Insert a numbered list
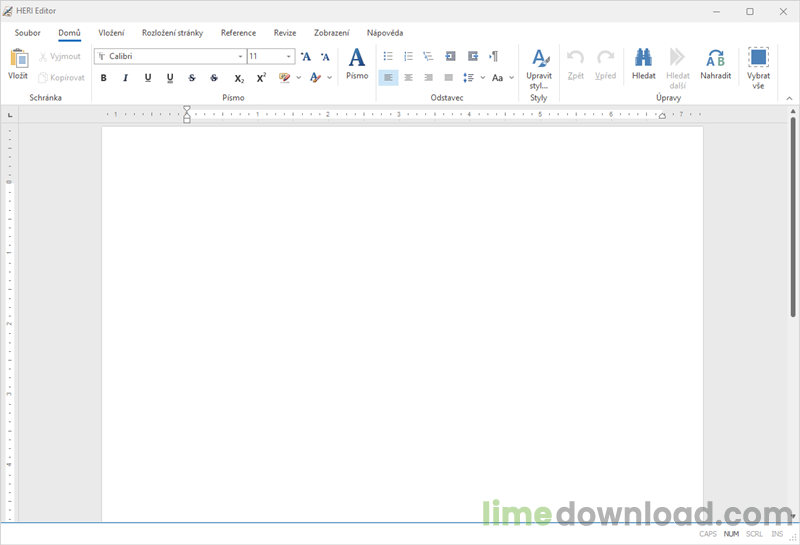Viewport: 800px width, 545px height. point(408,56)
